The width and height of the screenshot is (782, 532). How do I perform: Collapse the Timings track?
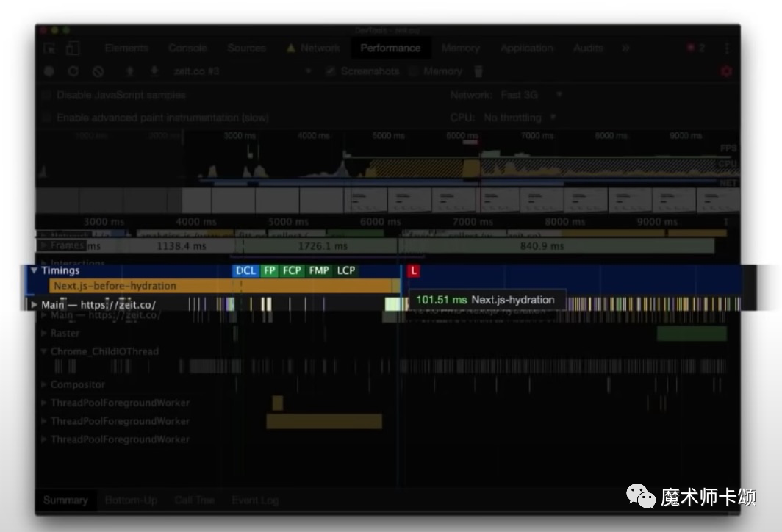coord(34,270)
